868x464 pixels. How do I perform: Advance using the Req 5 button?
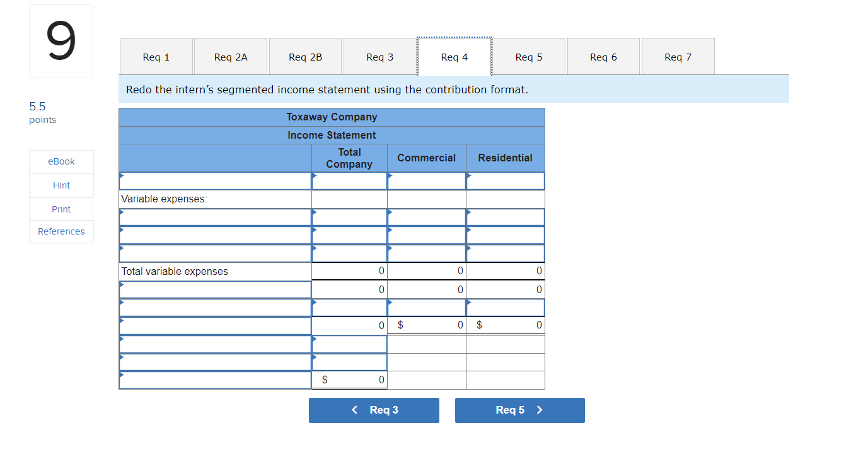pyautogui.click(x=519, y=410)
